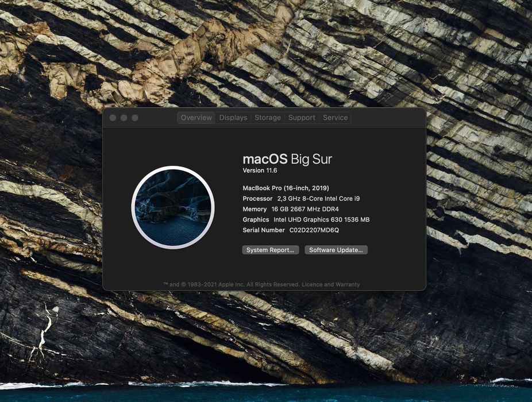The image size is (532, 402).
Task: Close the About This Mac window
Action: click(x=113, y=118)
